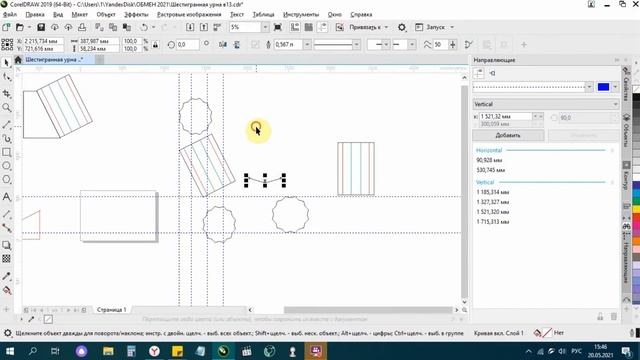
Task: Select the Страница 1 page tab
Action: [x=111, y=310]
